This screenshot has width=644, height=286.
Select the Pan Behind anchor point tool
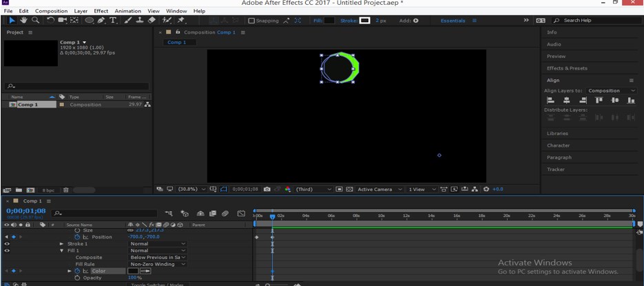point(74,20)
